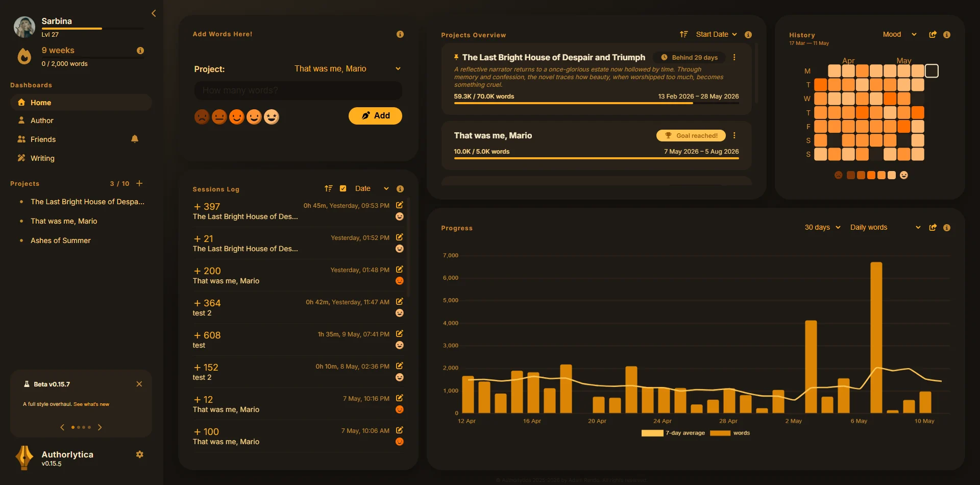Click the 'Goal reached!' badge

click(691, 136)
